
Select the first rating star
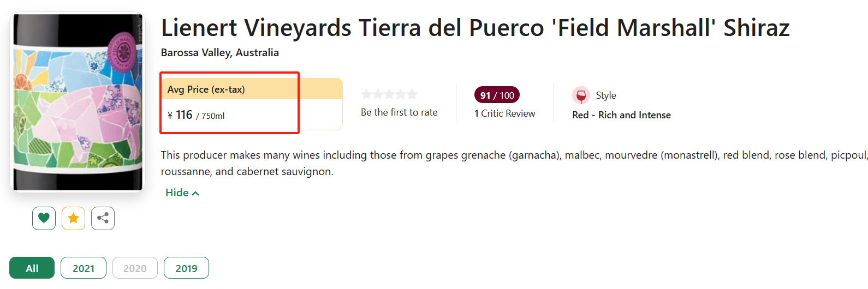pyautogui.click(x=366, y=94)
